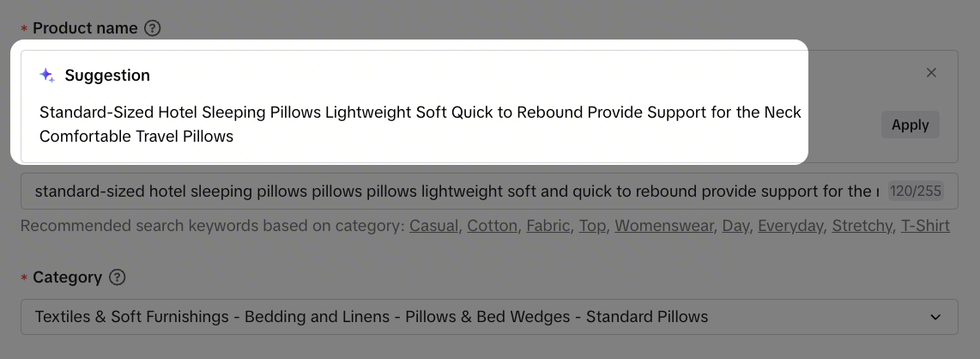Click the T-Shirt keyword link

925,226
